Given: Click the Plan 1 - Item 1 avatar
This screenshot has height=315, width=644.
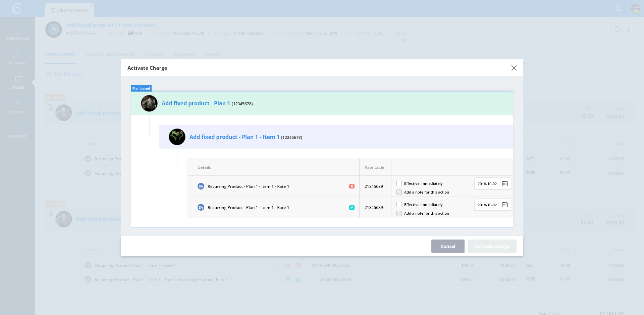Looking at the screenshot, I should (x=177, y=137).
